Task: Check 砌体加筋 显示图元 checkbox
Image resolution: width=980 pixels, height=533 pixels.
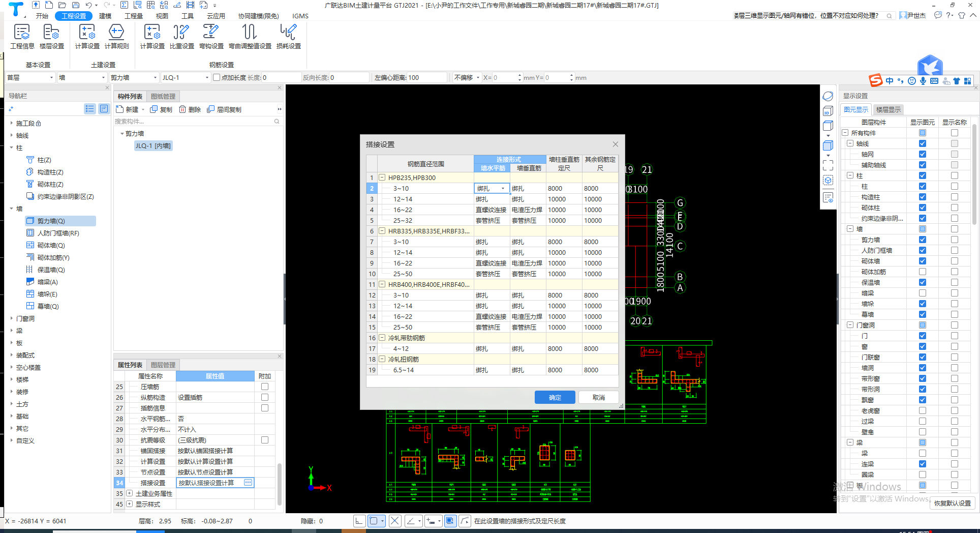Action: point(923,272)
